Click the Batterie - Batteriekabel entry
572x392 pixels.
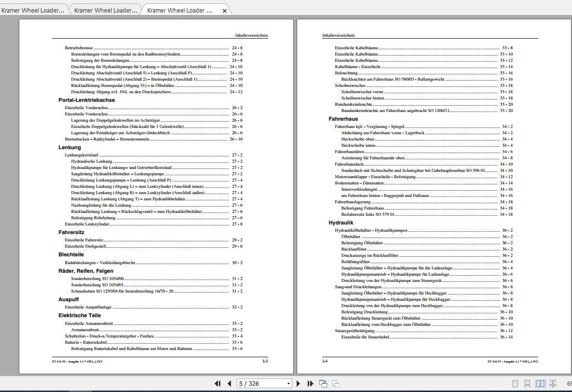pyautogui.click(x=154, y=342)
